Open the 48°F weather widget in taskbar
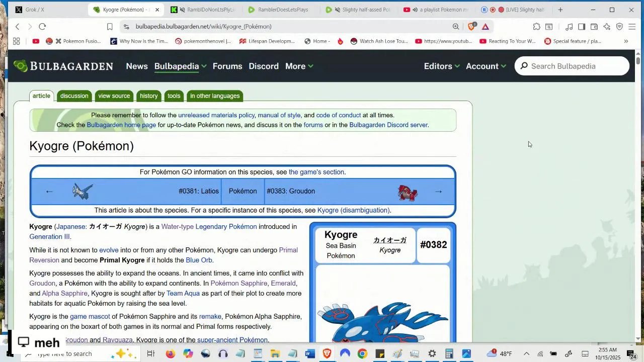The width and height of the screenshot is (644, 362). pos(499,353)
